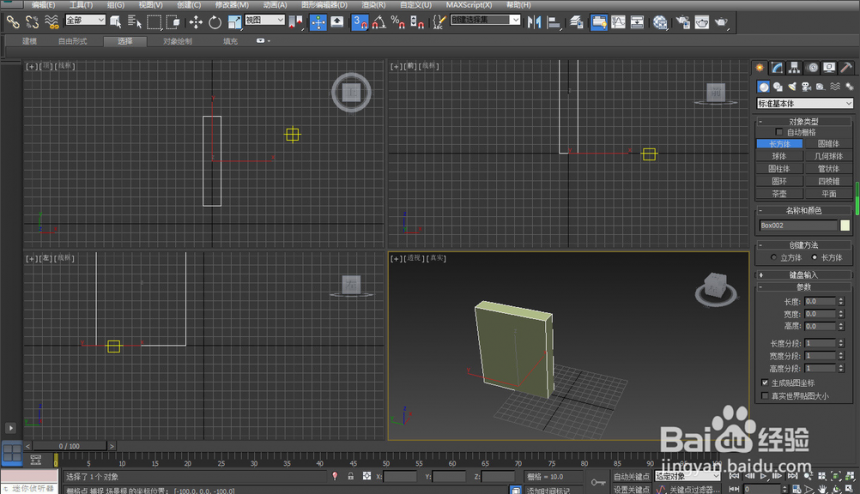Screen dimensions: 860x494
Task: Open the 创建选择集 named selection dropdown
Action: pyautogui.click(x=485, y=20)
